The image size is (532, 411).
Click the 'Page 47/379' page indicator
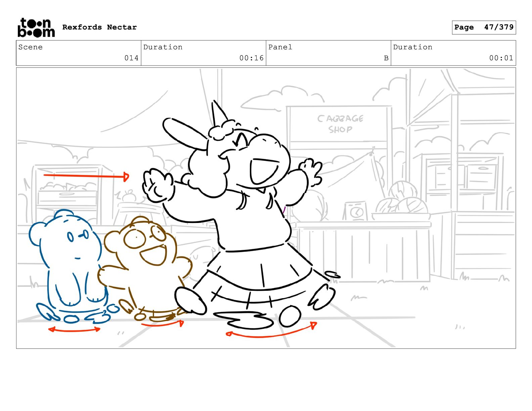[484, 27]
